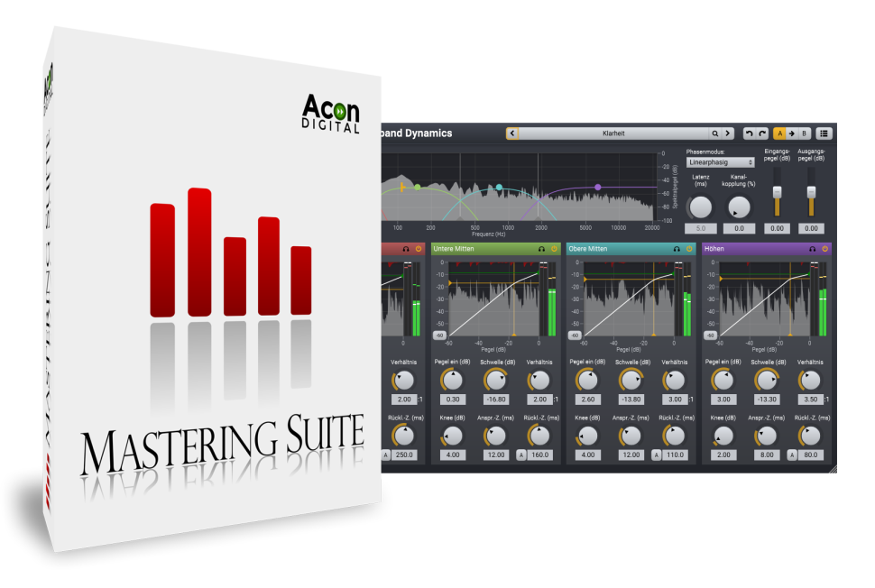Image resolution: width=875 pixels, height=588 pixels.
Task: Click the Kanalkopplung knob
Action: [x=740, y=207]
